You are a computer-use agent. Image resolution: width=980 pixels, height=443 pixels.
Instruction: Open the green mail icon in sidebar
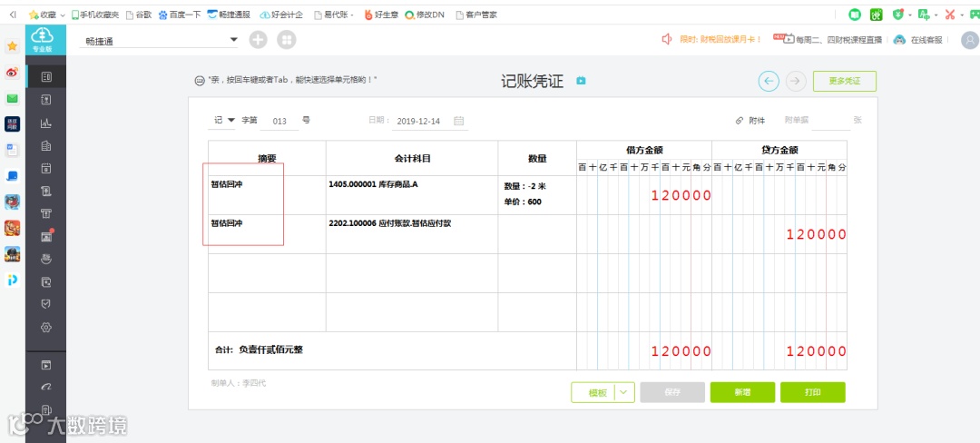[x=12, y=98]
